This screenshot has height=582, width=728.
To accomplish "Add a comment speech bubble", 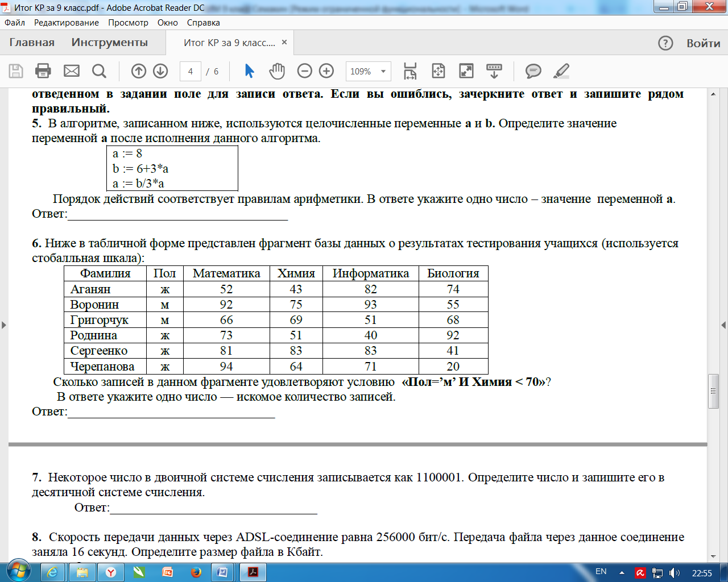I will click(x=533, y=71).
